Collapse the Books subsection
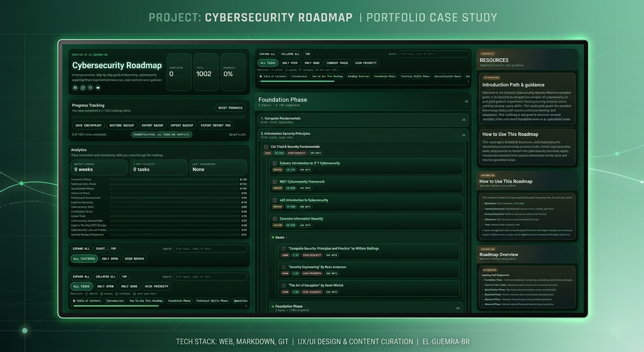 coord(280,237)
